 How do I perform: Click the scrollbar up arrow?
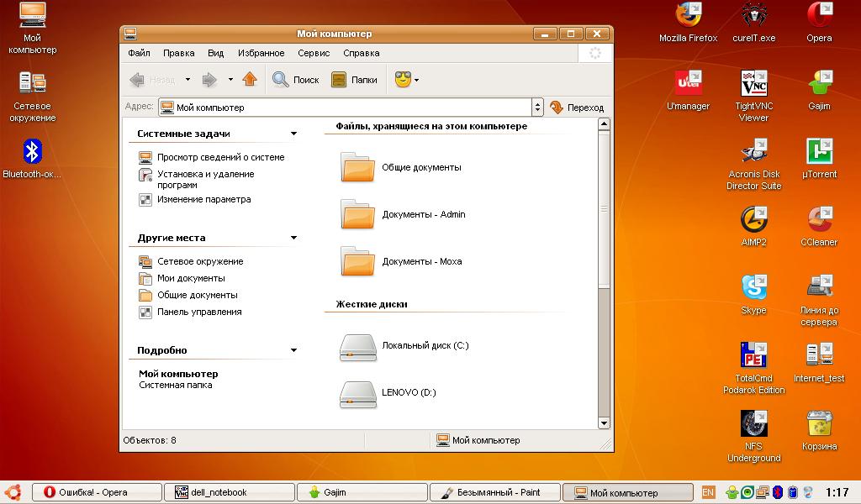click(604, 124)
